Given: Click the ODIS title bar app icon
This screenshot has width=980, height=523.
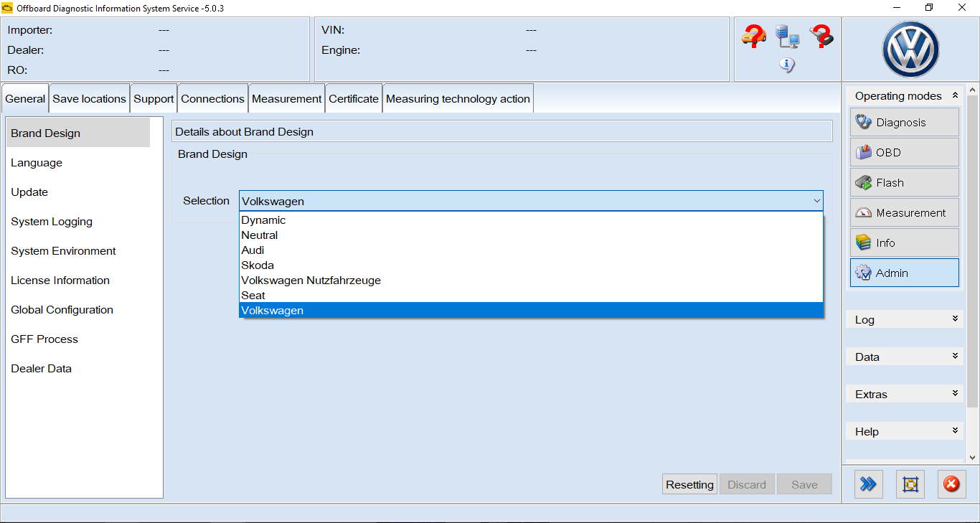Looking at the screenshot, I should coord(7,7).
